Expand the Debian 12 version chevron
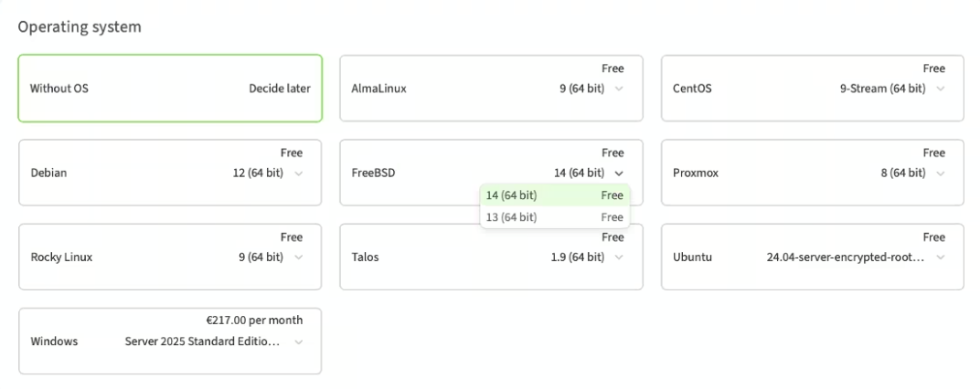This screenshot has height=389, width=980. (298, 173)
